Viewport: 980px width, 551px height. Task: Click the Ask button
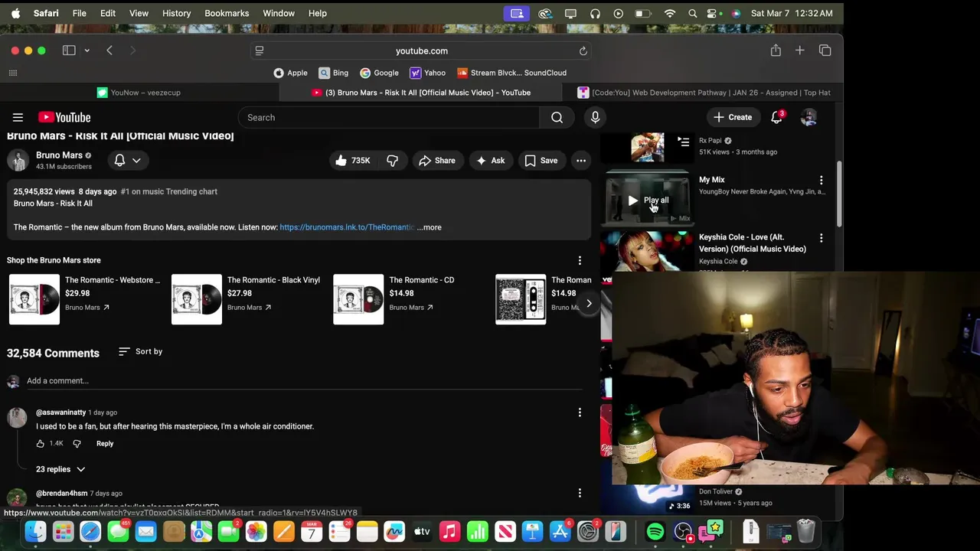pos(490,161)
